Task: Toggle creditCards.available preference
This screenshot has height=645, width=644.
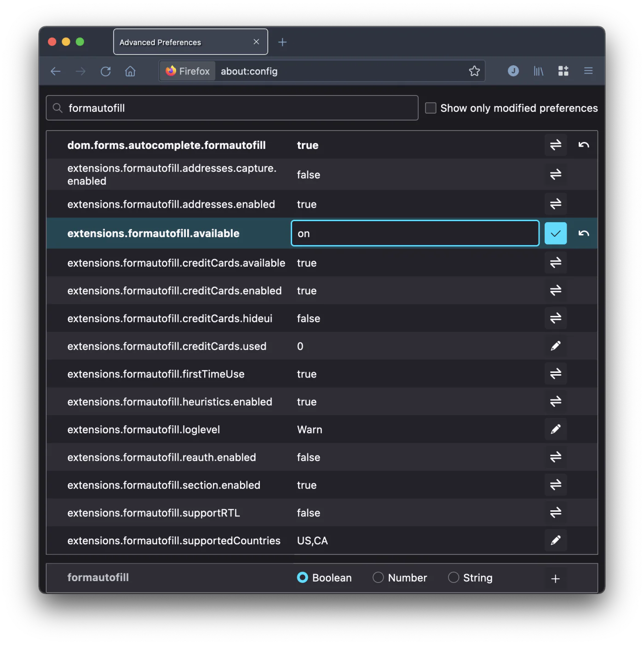Action: [556, 263]
